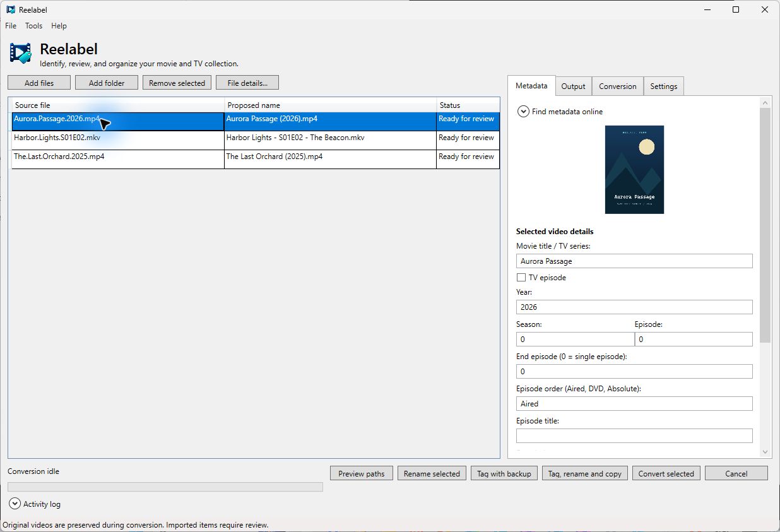The width and height of the screenshot is (780, 532).
Task: Open the Tools menu
Action: point(34,26)
